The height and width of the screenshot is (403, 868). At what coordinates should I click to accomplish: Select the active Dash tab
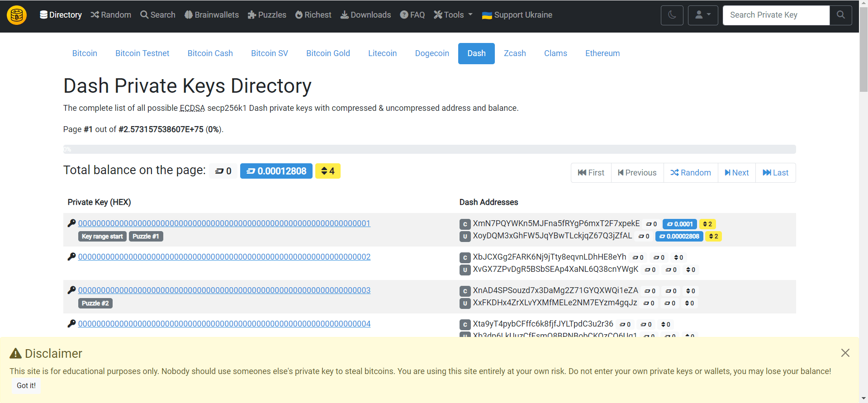click(476, 53)
